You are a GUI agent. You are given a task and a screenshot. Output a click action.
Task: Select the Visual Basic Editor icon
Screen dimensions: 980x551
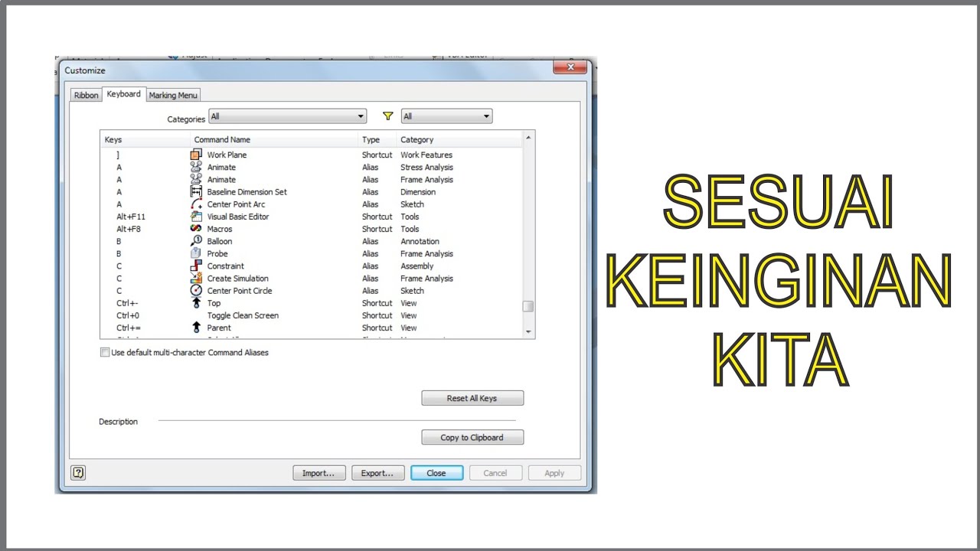(196, 217)
